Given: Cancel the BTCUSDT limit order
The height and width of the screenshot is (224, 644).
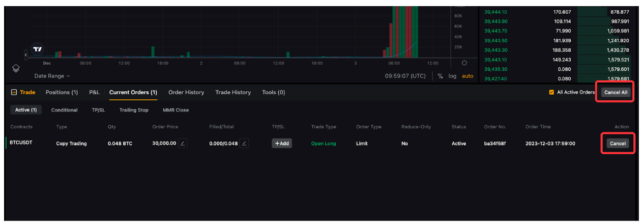Looking at the screenshot, I should coord(618,144).
